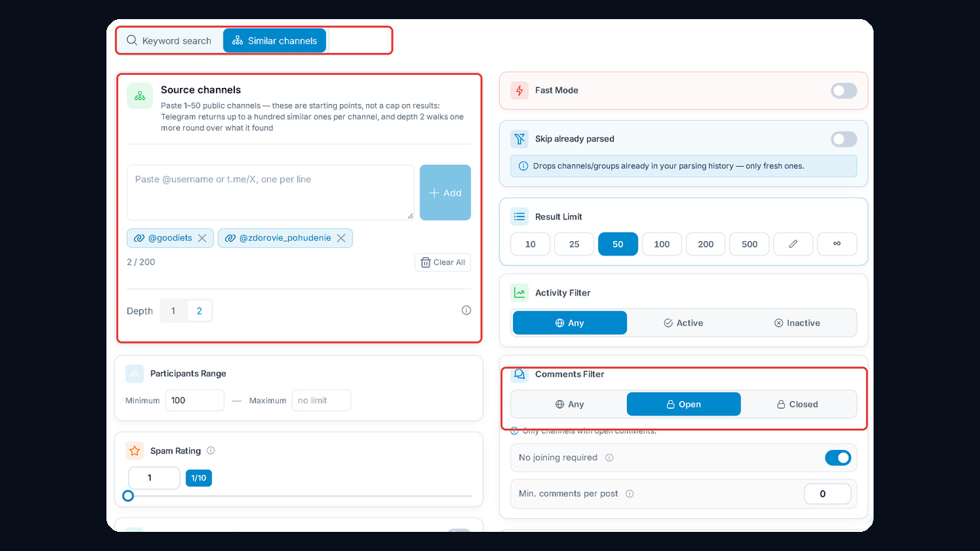Screen dimensions: 980x551
Task: Click the Participants Range people icon
Action: pyautogui.click(x=135, y=373)
